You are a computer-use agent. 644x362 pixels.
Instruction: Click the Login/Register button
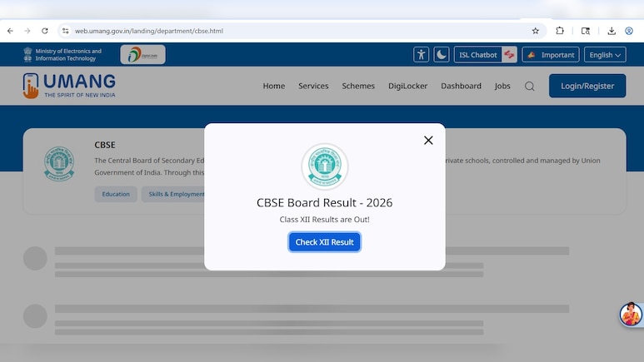point(587,86)
